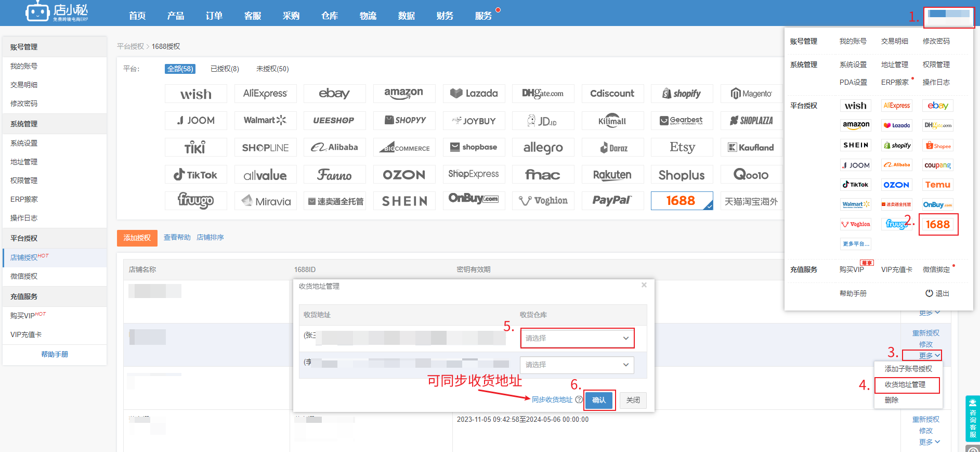
Task: Click 关闭 in the address dialog
Action: coord(633,400)
